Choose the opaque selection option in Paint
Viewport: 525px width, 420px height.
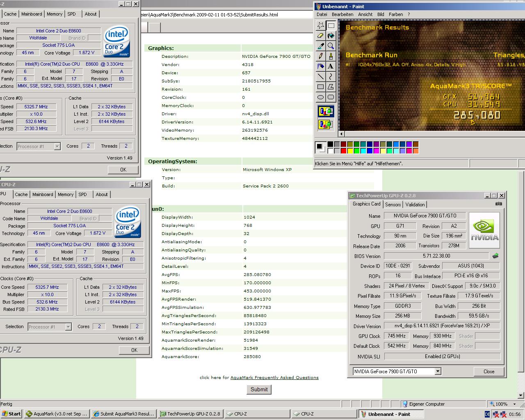tap(326, 111)
